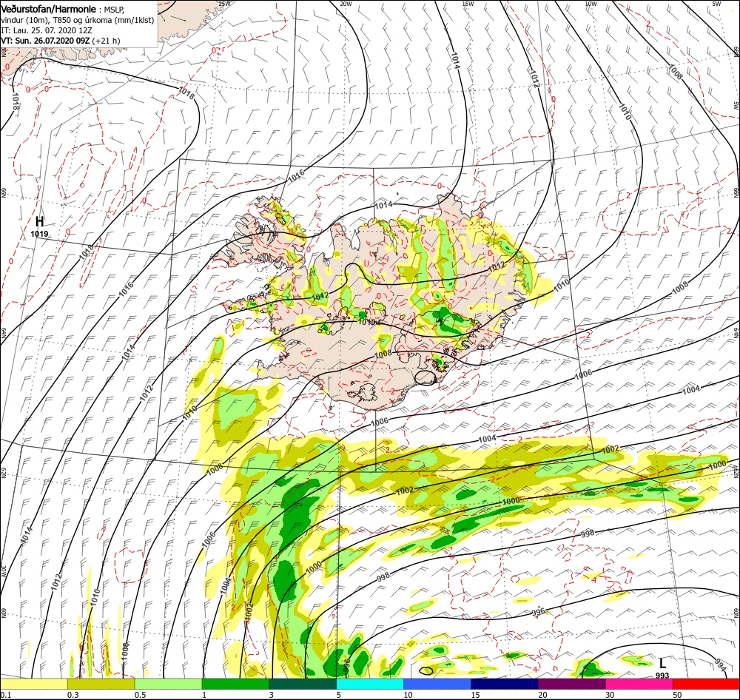740x700 pixels.
Task: Click the high pressure 'H' symbol
Action: tap(40, 222)
